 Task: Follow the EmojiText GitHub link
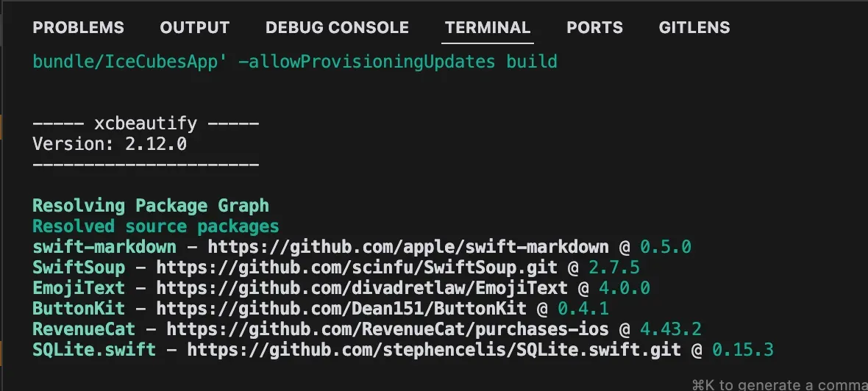[x=362, y=288]
